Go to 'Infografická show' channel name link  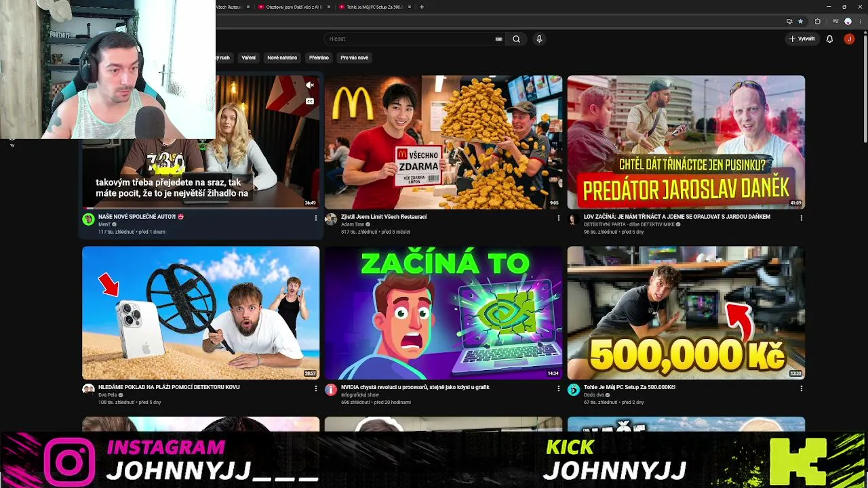point(360,394)
